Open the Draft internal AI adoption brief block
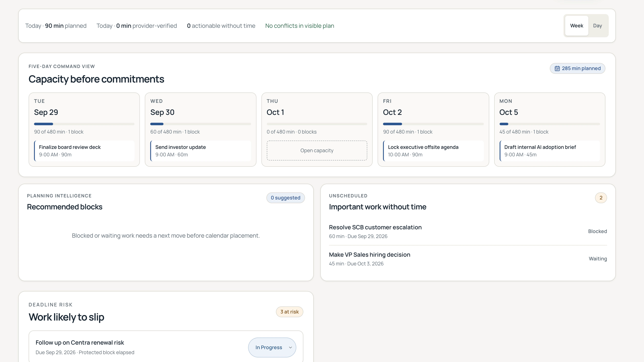This screenshot has height=362, width=644. click(x=550, y=151)
